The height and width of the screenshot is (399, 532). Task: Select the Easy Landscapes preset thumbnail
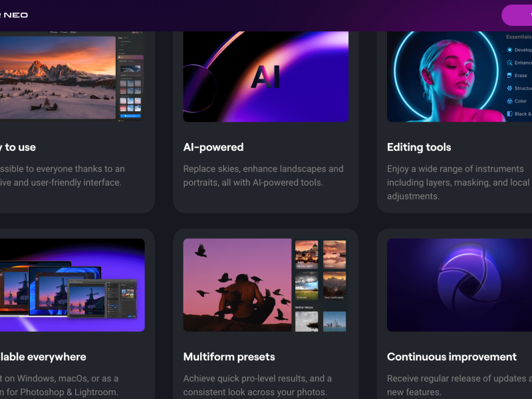coord(334,285)
